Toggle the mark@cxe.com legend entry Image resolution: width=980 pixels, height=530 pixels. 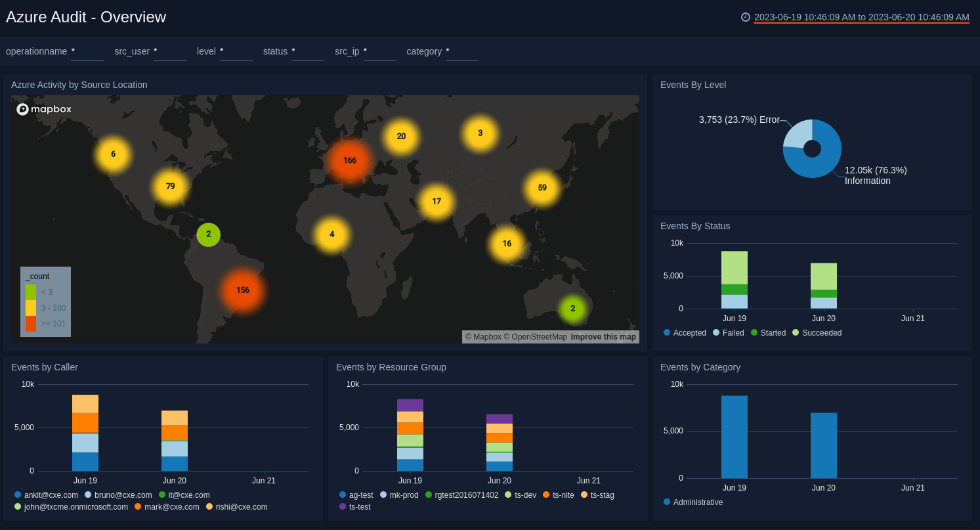167,507
